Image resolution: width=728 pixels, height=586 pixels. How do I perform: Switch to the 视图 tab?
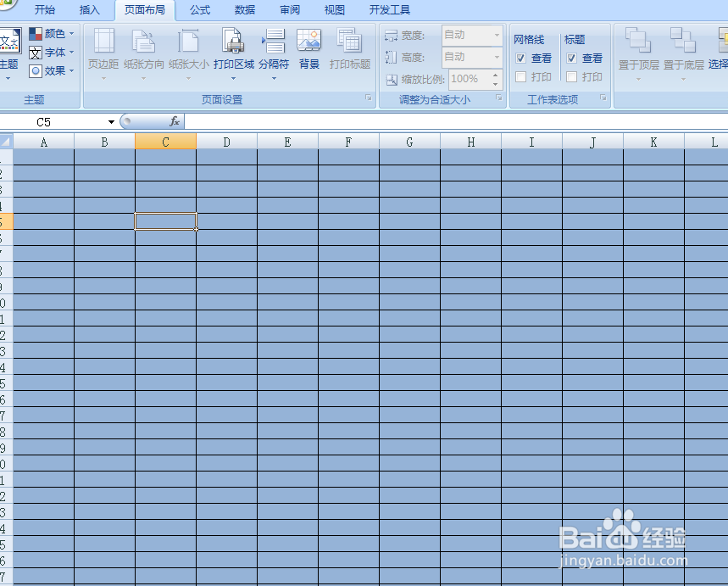[x=335, y=10]
